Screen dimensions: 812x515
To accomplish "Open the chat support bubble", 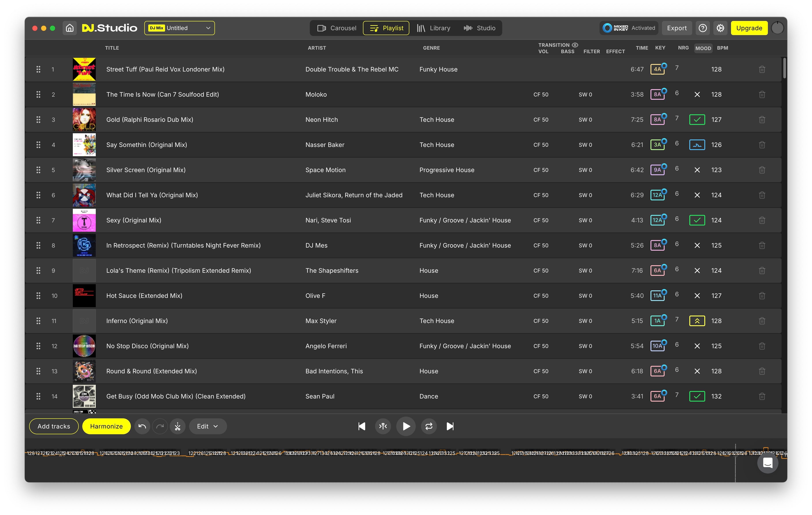I will tap(768, 463).
